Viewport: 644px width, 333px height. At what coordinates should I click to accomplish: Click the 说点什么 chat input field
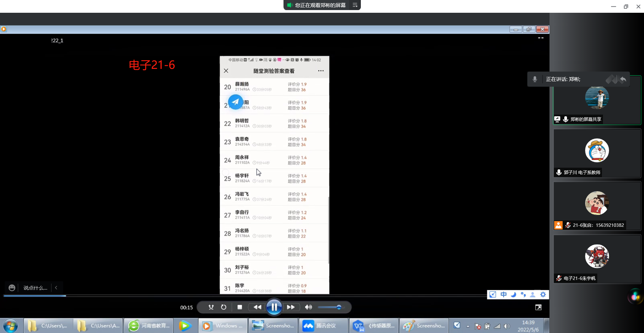pyautogui.click(x=35, y=288)
